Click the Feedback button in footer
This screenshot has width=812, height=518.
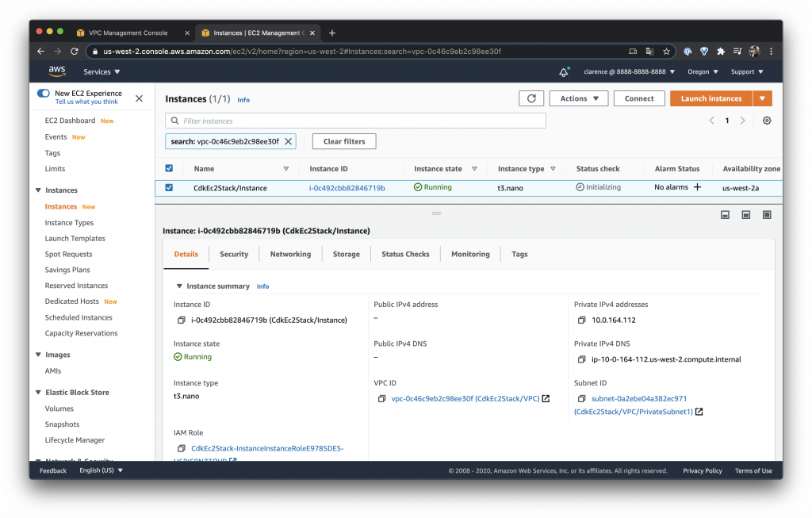[x=53, y=470]
